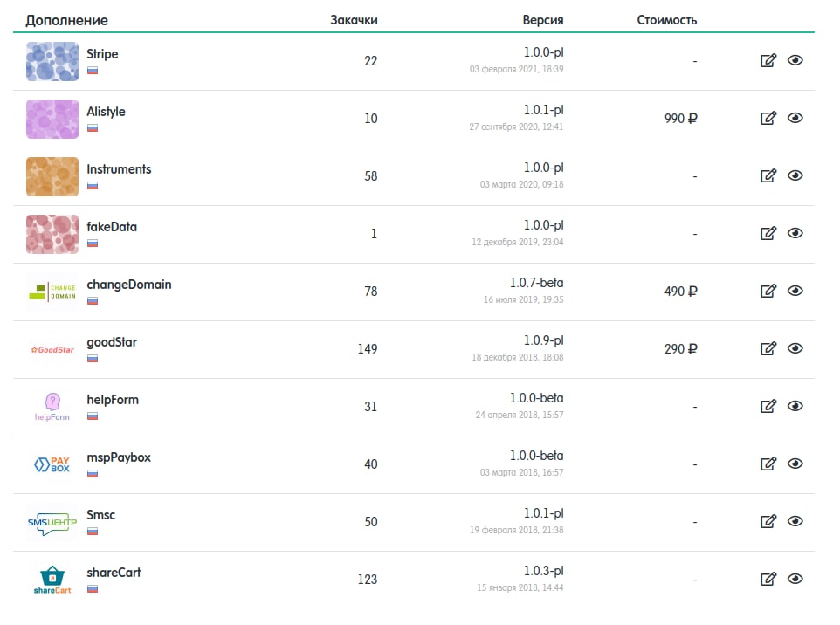Open the Smsc add-on link
Image resolution: width=840 pixels, height=625 pixels.
coord(100,515)
